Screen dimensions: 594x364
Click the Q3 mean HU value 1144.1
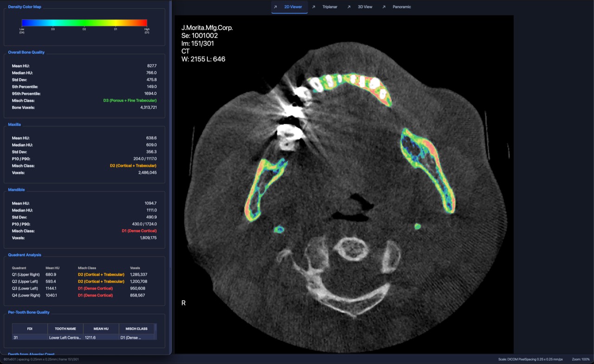pos(52,288)
